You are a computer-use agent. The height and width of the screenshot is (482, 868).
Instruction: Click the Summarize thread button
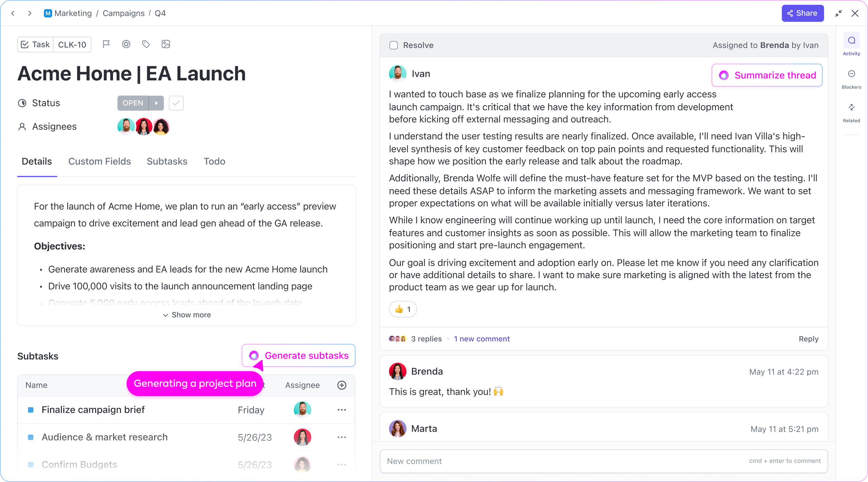click(x=767, y=75)
